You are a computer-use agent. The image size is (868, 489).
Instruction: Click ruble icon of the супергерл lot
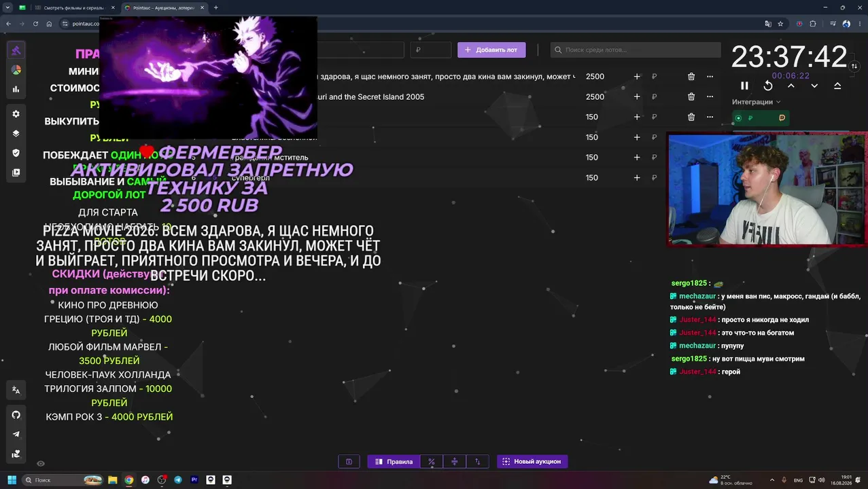(x=655, y=178)
